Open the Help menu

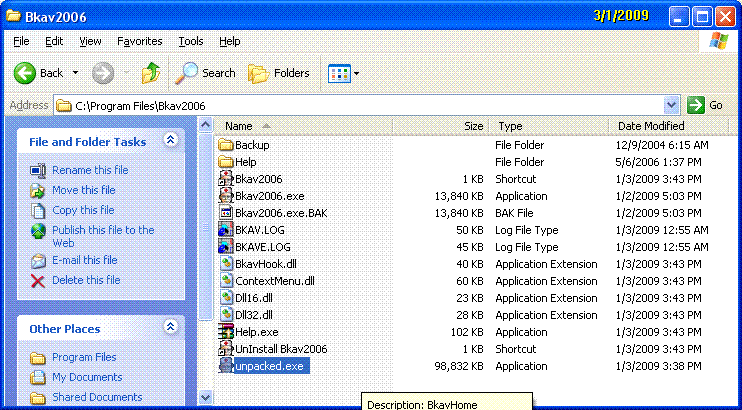click(230, 41)
